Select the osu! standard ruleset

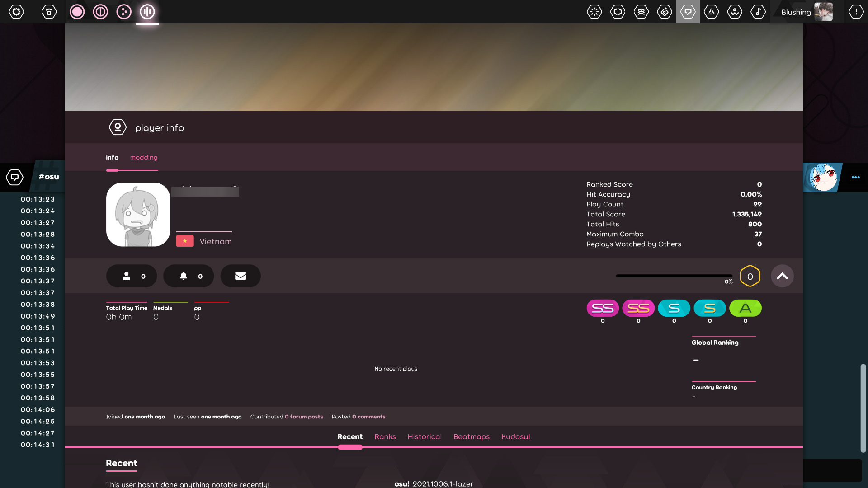(77, 12)
